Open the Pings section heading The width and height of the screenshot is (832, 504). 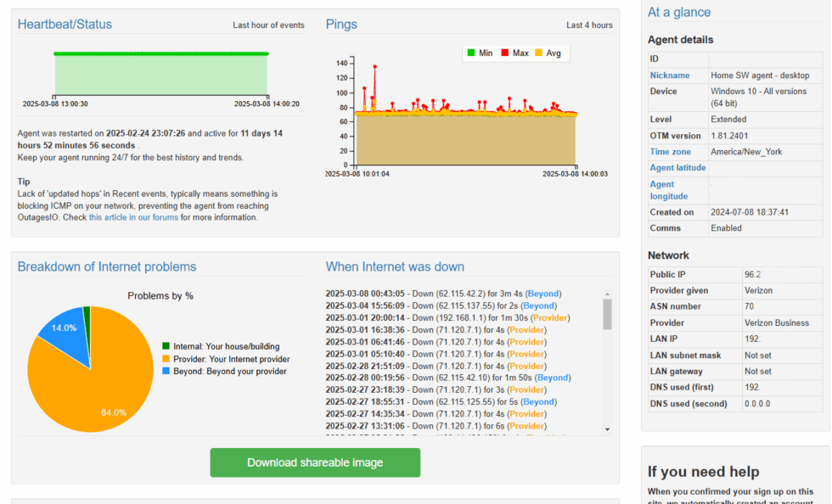tap(341, 24)
